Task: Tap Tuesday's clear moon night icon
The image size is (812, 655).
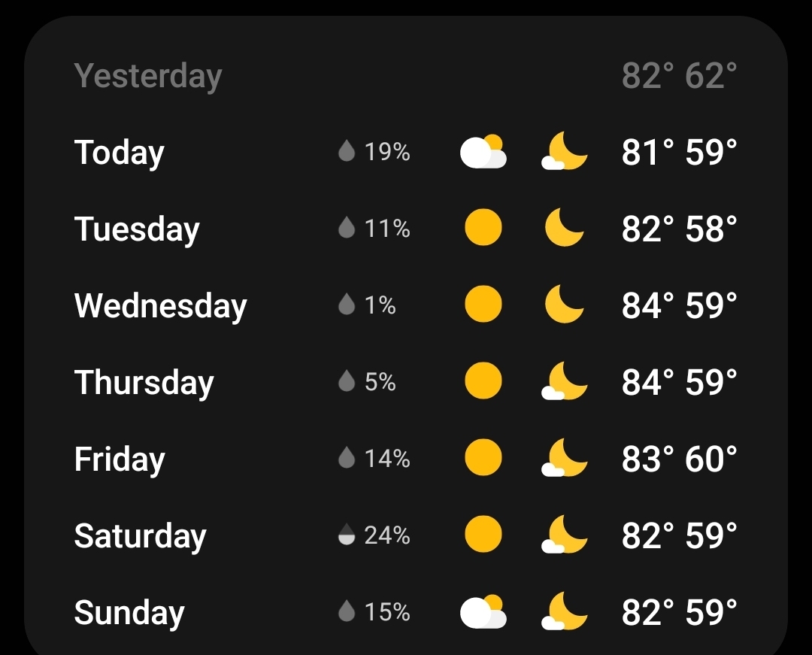Action: pyautogui.click(x=565, y=229)
